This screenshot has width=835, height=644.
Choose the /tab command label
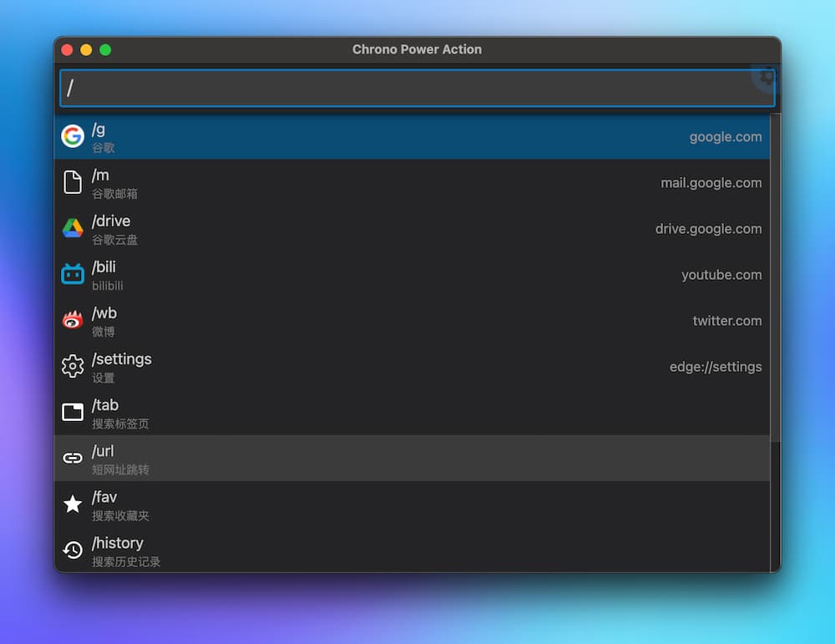[x=105, y=405]
